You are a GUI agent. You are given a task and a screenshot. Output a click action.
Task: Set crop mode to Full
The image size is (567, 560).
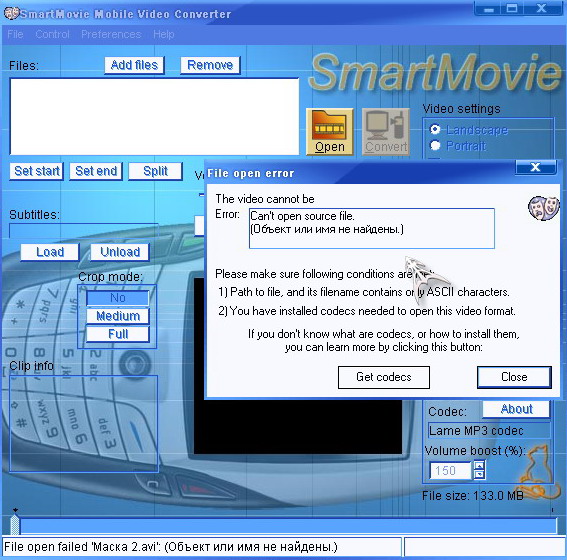118,334
